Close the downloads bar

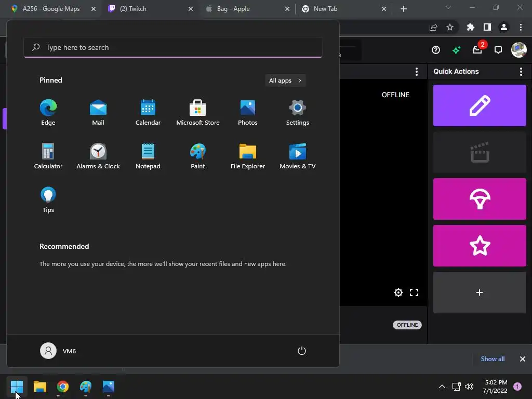pos(523,358)
